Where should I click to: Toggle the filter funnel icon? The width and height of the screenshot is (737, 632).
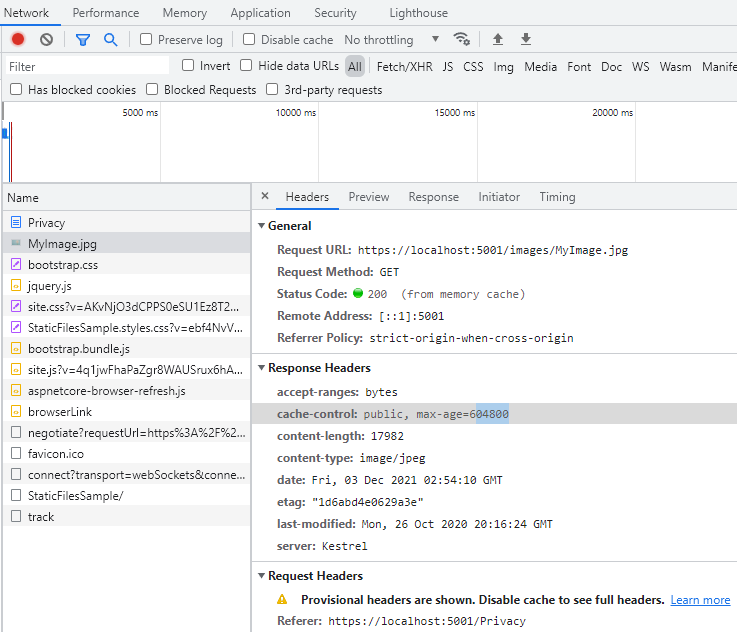click(83, 40)
